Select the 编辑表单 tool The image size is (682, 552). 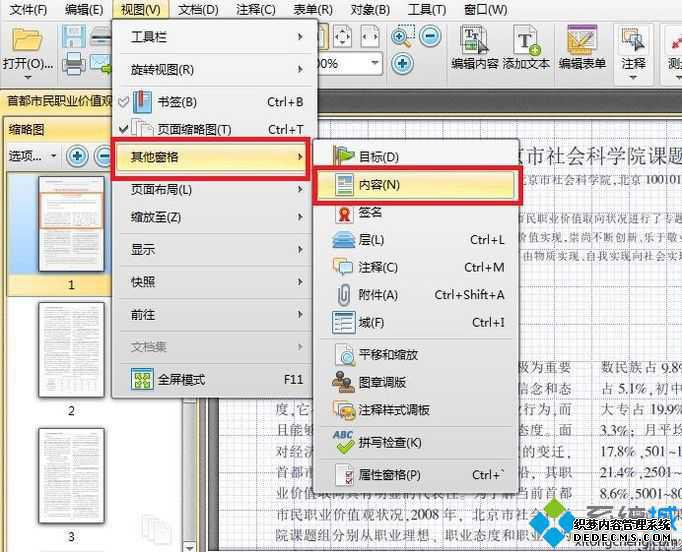pos(582,48)
